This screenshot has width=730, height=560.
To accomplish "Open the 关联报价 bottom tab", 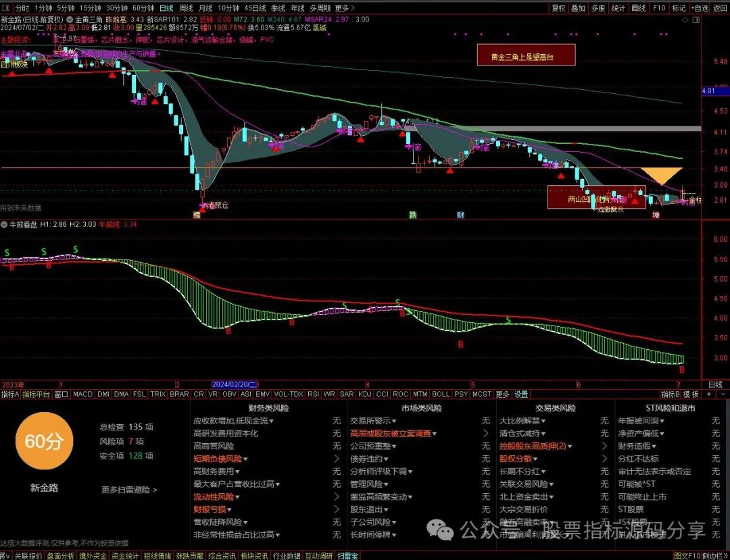I will point(28,556).
